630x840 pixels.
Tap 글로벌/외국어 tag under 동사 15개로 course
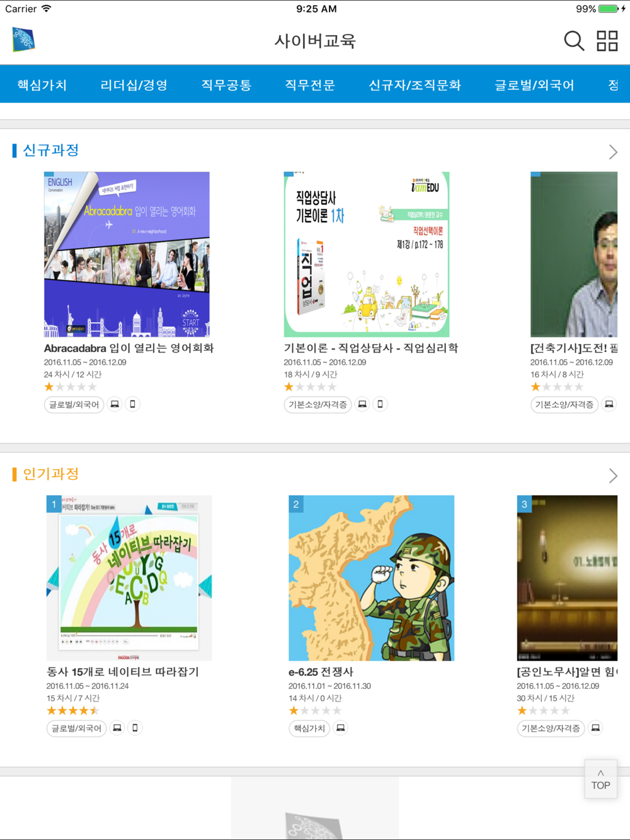76,728
